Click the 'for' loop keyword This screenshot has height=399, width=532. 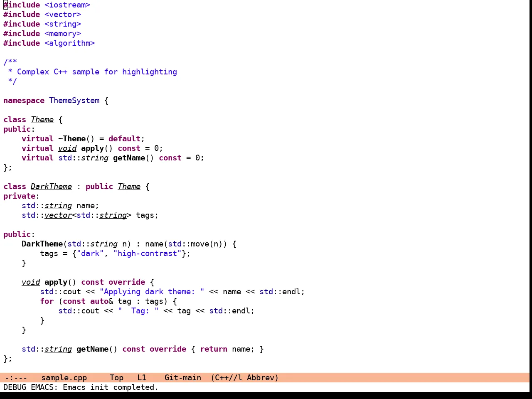(47, 301)
